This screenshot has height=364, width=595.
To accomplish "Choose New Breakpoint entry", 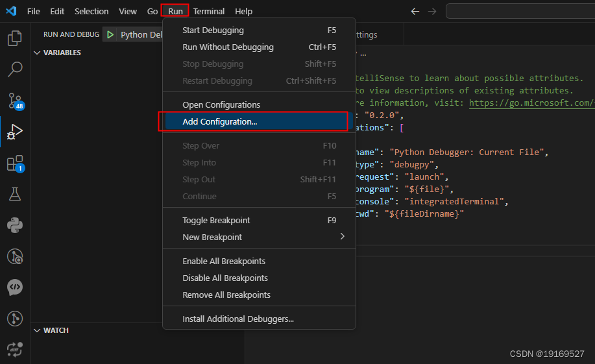I will 259,237.
